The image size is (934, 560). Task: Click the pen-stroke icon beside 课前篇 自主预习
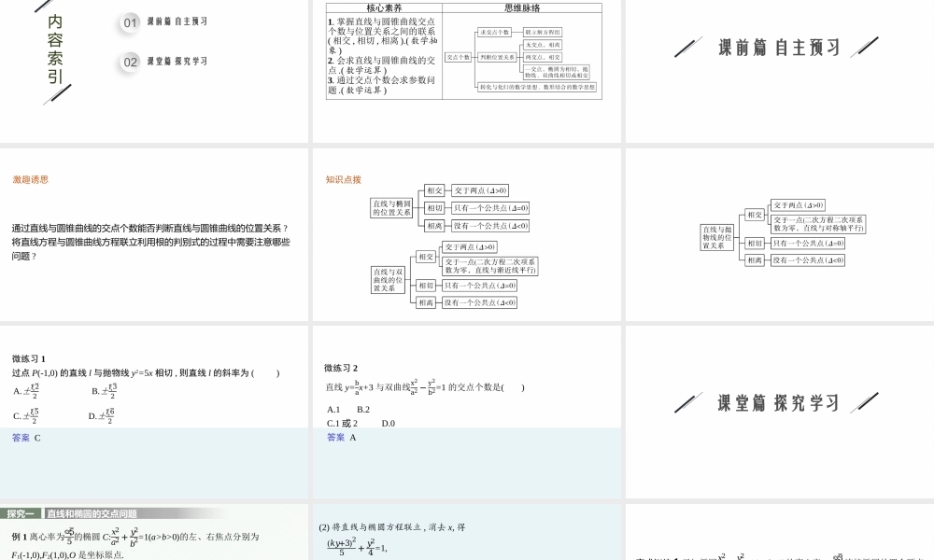[x=688, y=43]
